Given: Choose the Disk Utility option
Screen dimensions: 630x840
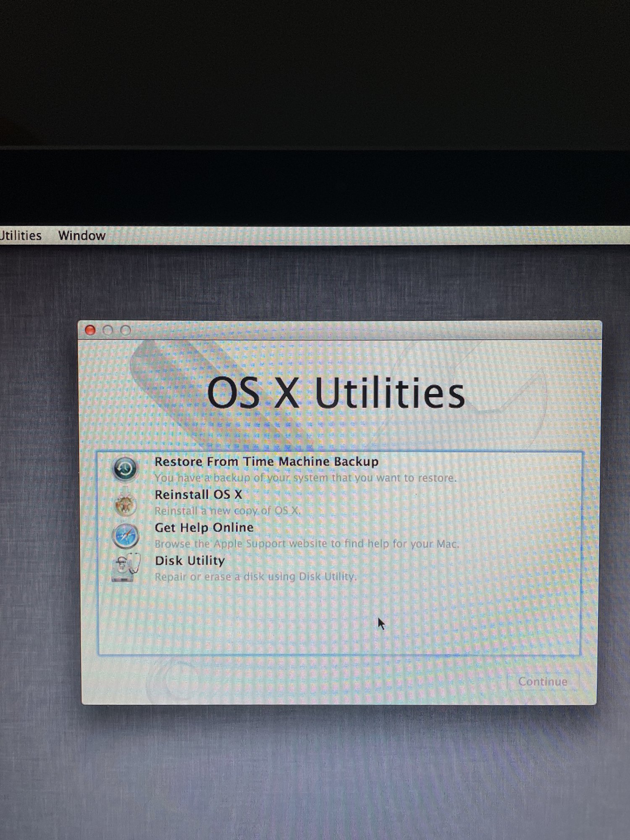Looking at the screenshot, I should [x=190, y=561].
